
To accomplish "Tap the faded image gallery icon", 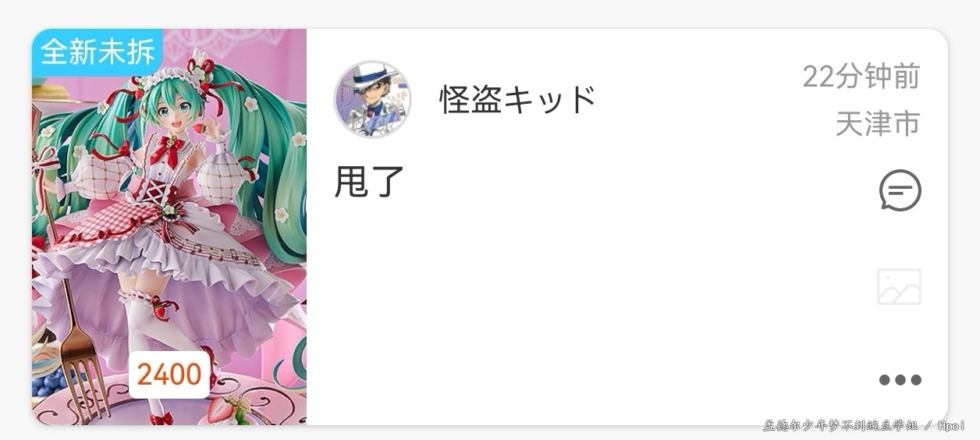I will pos(899,286).
